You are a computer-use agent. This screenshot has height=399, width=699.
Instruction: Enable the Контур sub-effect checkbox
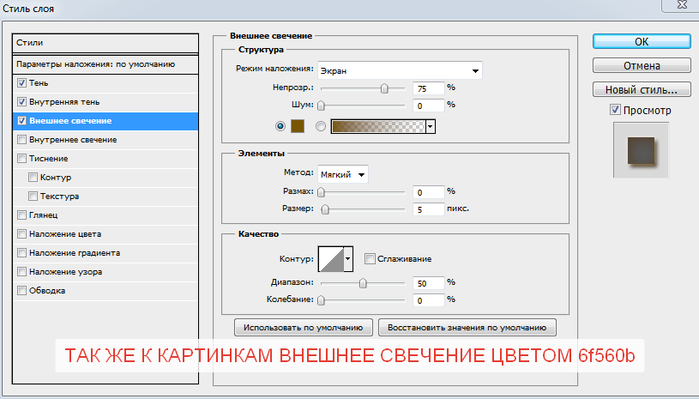coord(33,177)
